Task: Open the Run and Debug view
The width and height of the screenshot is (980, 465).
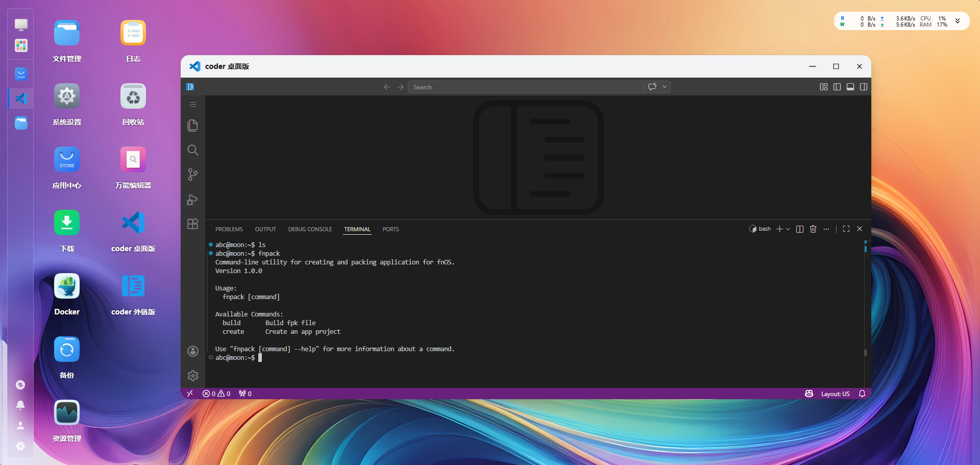Action: coord(192,200)
